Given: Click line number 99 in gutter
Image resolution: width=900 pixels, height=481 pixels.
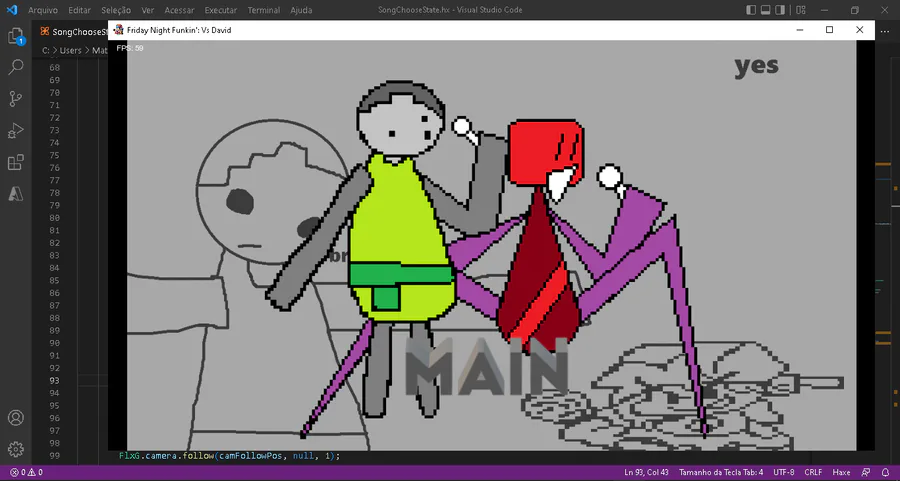Looking at the screenshot, I should pyautogui.click(x=54, y=456).
